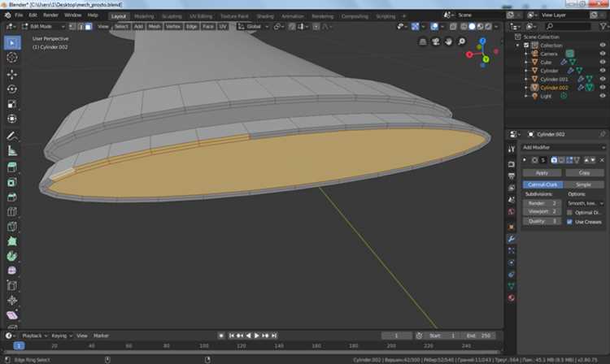
Task: Switch to perspective/orthographic grid icon
Action: pos(423,41)
